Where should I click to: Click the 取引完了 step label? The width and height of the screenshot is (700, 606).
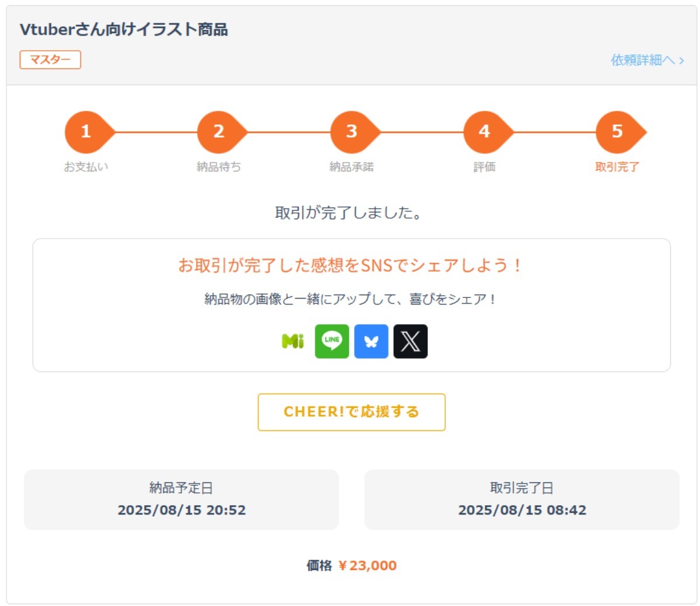click(x=617, y=167)
